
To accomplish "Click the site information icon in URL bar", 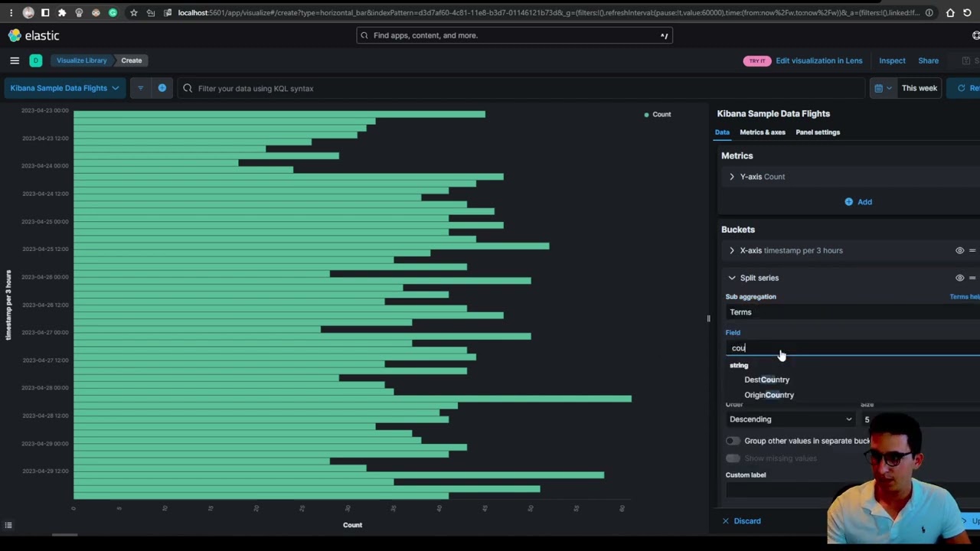I will [x=929, y=12].
